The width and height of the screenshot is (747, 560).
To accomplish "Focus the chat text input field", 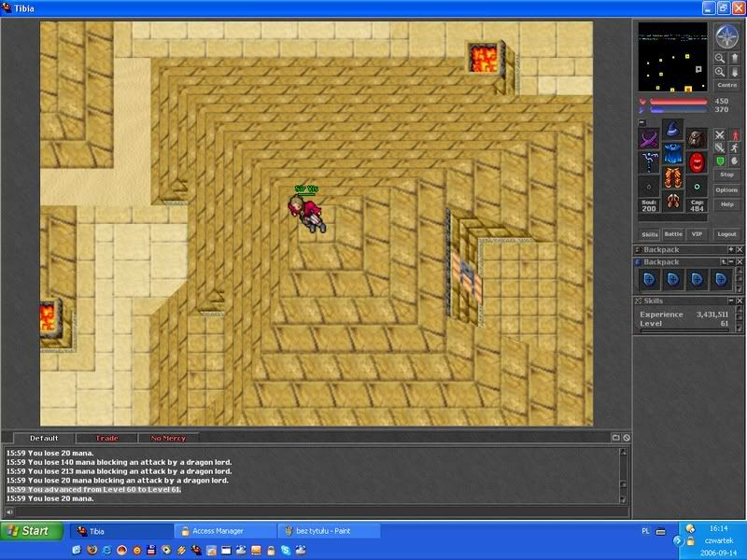I will click(x=322, y=511).
